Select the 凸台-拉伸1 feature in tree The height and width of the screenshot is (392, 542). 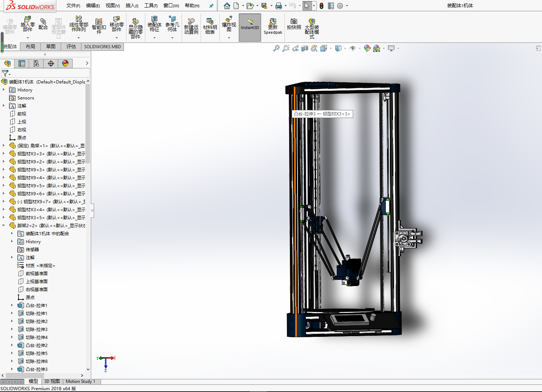[x=36, y=305]
